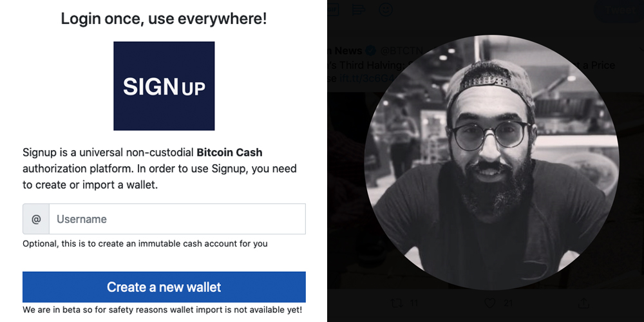Click the @BTCTN handle

[401, 51]
